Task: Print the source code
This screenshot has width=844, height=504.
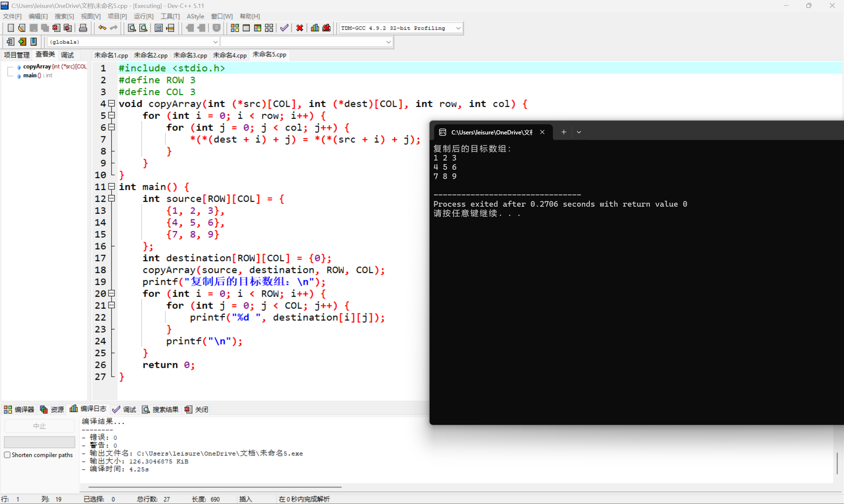Action: pos(83,28)
